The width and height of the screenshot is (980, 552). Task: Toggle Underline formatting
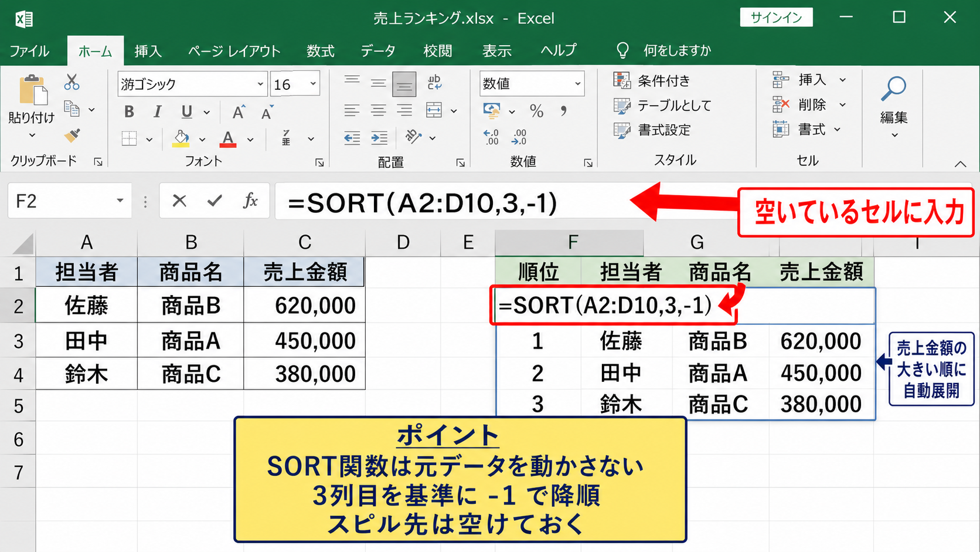tap(186, 111)
